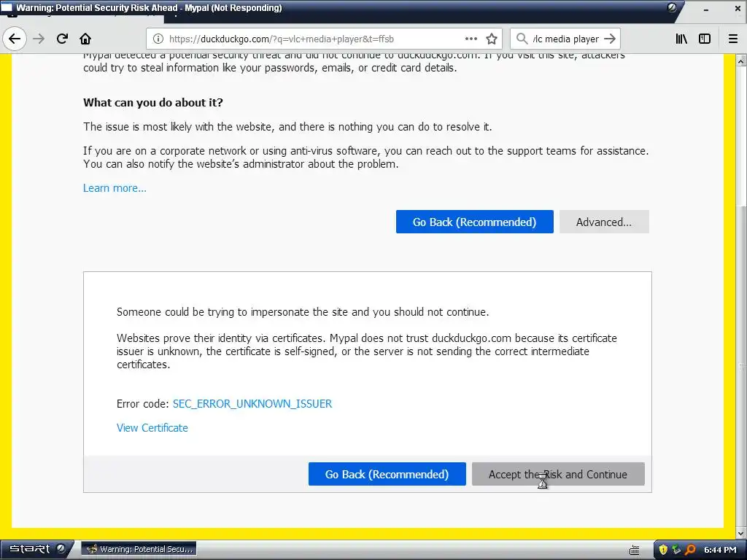
Task: Show site information icon in address bar
Action: [158, 39]
